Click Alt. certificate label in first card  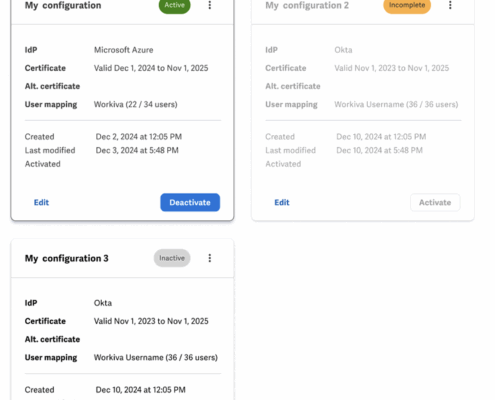(52, 86)
